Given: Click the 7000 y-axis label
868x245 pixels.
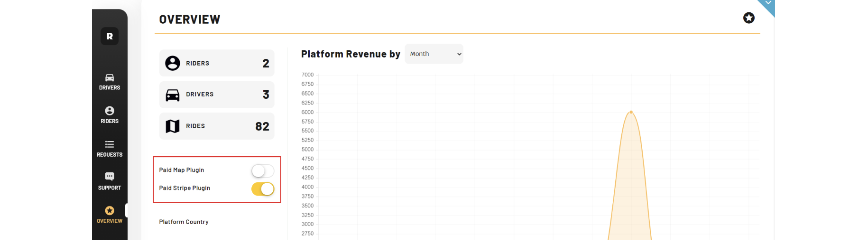Looking at the screenshot, I should (x=307, y=75).
